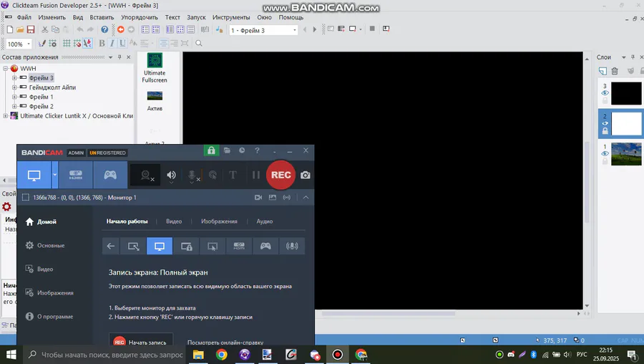Open Help with the blue question mark icon
The image size is (644, 364).
coord(104,29)
